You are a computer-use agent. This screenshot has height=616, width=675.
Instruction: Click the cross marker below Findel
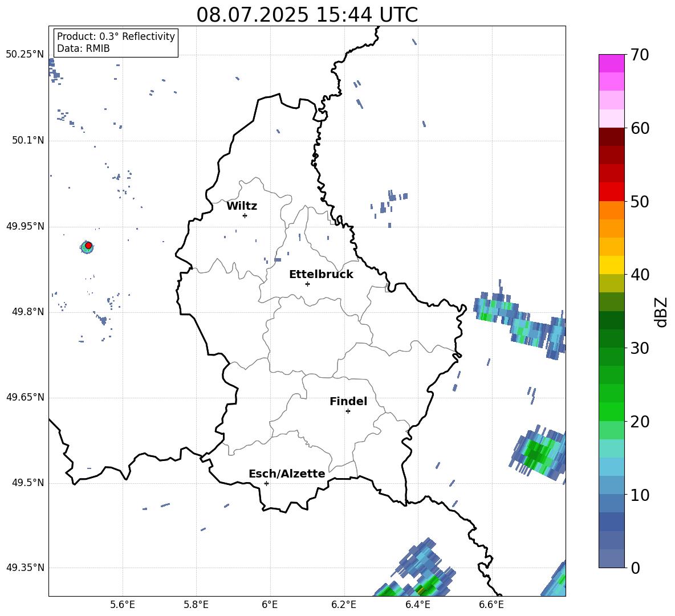(348, 411)
